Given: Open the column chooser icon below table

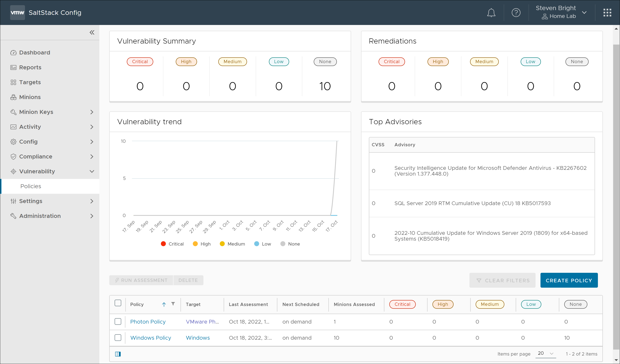Looking at the screenshot, I should coord(118,354).
